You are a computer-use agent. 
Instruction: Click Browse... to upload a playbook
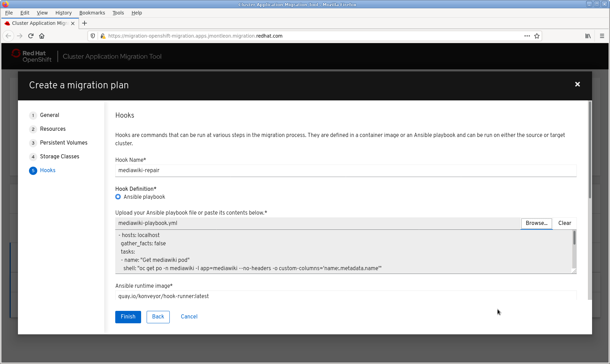537,223
